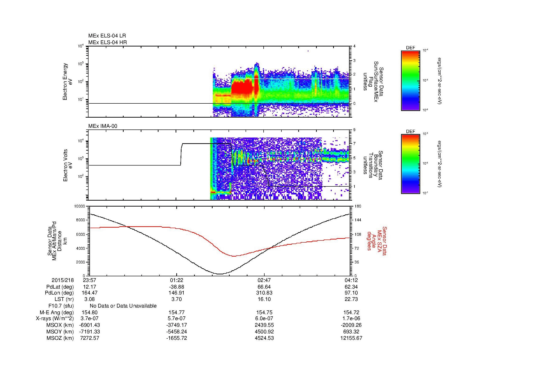The width and height of the screenshot is (555, 392).
Task: Click the minimum of the black altitude curve
Action: [x=219, y=274]
